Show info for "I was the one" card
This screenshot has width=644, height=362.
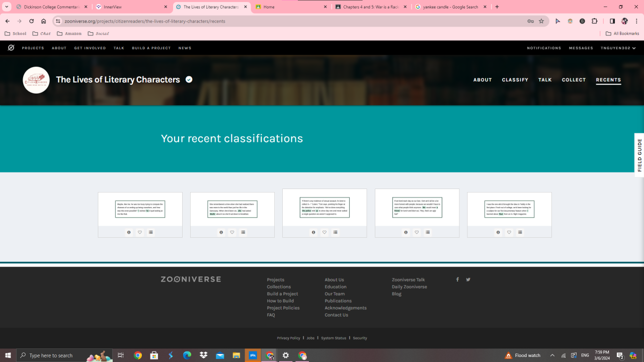coord(498,232)
